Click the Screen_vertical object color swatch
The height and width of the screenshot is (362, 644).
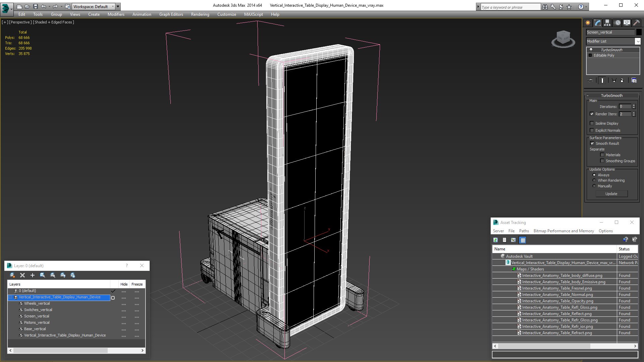[639, 32]
